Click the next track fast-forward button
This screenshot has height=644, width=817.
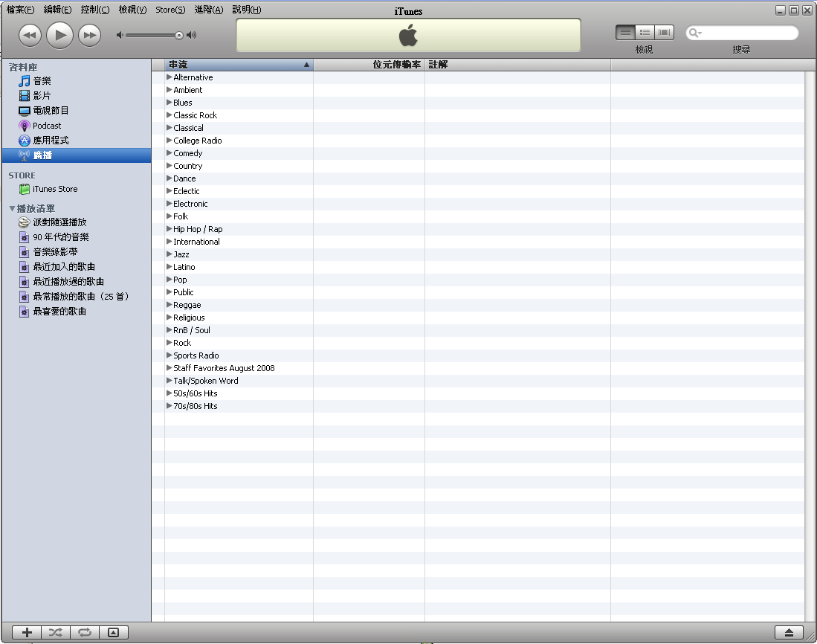[90, 36]
